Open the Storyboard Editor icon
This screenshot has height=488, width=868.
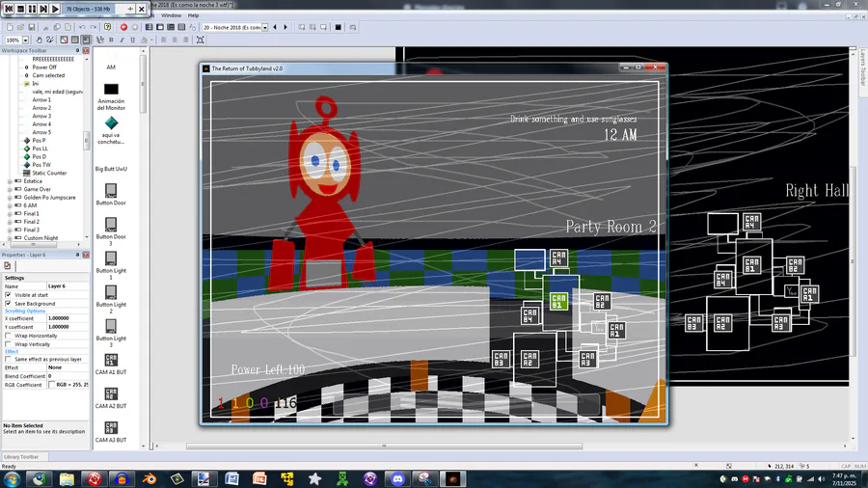click(x=149, y=27)
